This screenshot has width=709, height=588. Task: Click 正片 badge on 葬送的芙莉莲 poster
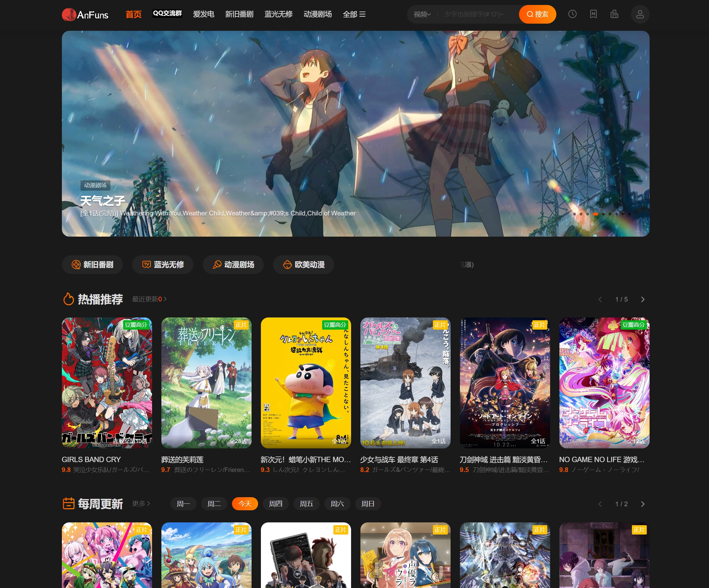241,325
